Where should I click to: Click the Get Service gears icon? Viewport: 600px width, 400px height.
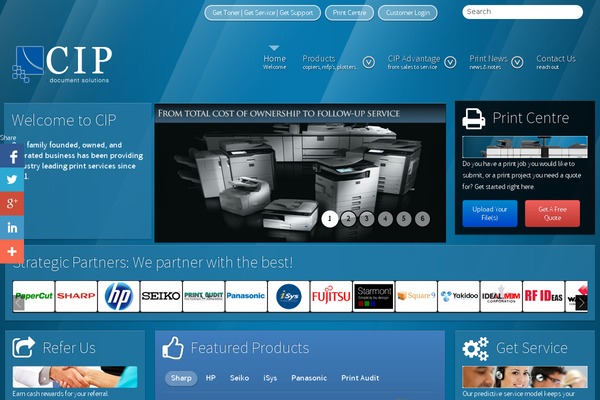point(475,348)
